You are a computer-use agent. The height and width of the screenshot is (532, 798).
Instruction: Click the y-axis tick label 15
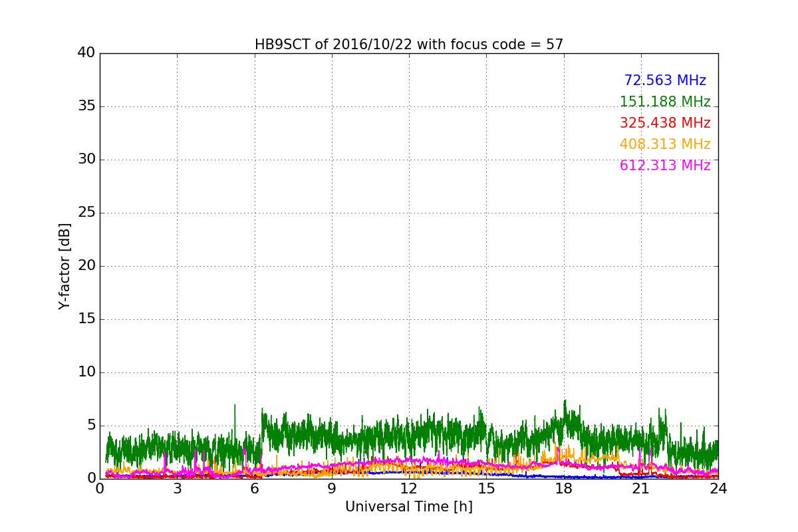pos(86,319)
